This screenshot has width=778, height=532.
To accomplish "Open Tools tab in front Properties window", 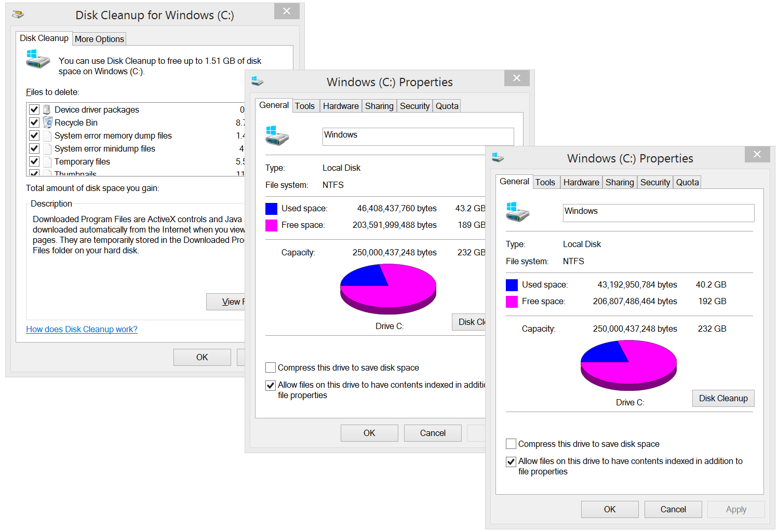I will [545, 182].
